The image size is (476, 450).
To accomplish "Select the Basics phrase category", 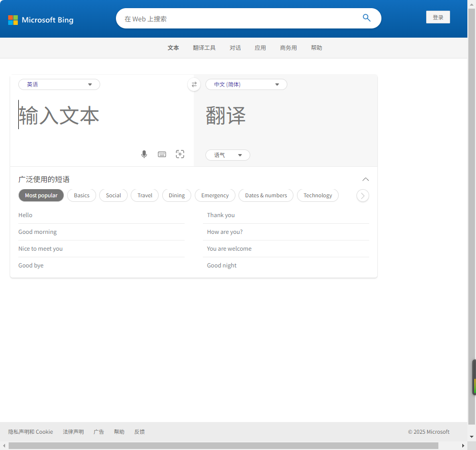I will tap(82, 195).
